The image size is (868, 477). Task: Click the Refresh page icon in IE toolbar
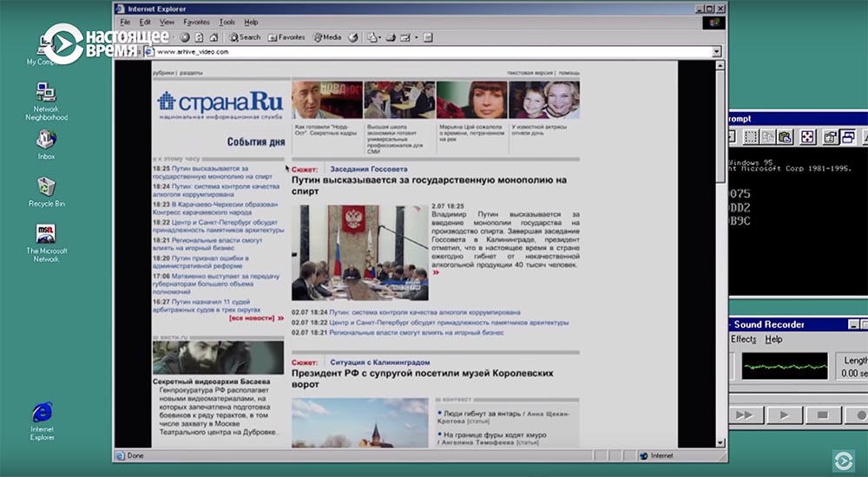click(x=200, y=37)
